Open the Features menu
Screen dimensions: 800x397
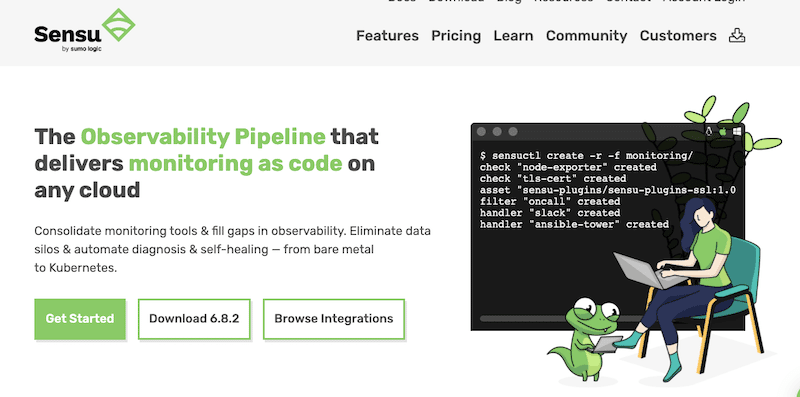[x=387, y=36]
